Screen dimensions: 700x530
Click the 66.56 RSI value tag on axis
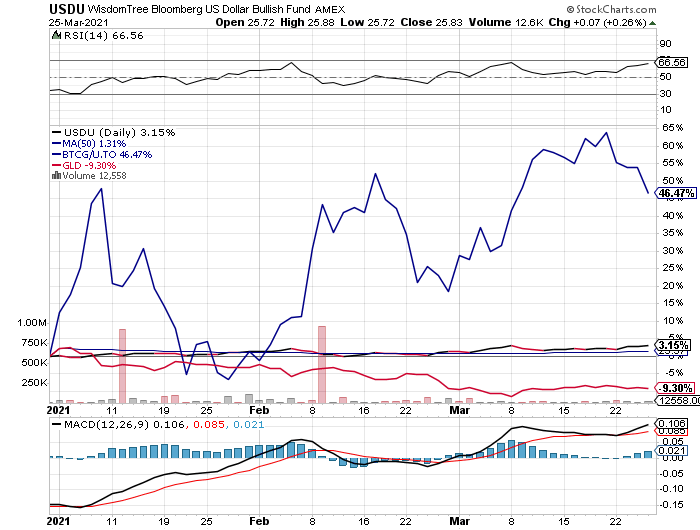(x=672, y=62)
